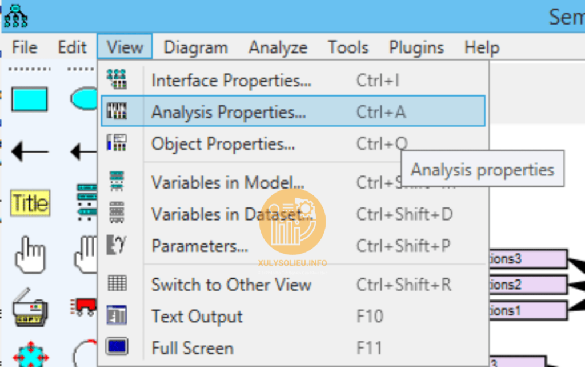Open the Analyze menu in menu bar
Viewport: 585px width, 392px height.
[x=278, y=47]
